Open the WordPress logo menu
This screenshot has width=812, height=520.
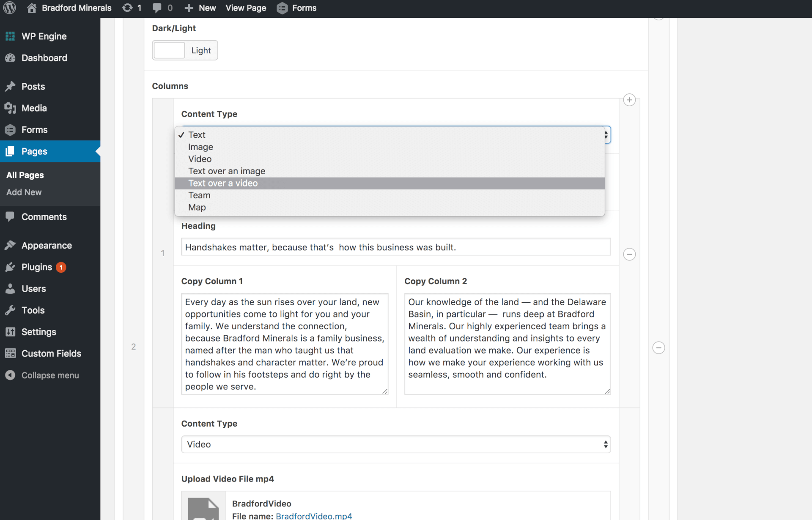tap(10, 8)
